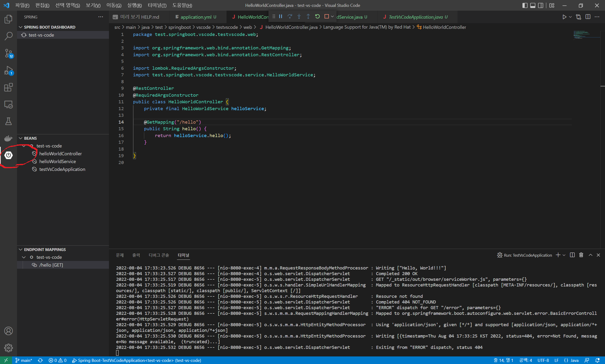This screenshot has height=364, width=605.
Task: Open the 편집(E) menu
Action: [x=42, y=5]
